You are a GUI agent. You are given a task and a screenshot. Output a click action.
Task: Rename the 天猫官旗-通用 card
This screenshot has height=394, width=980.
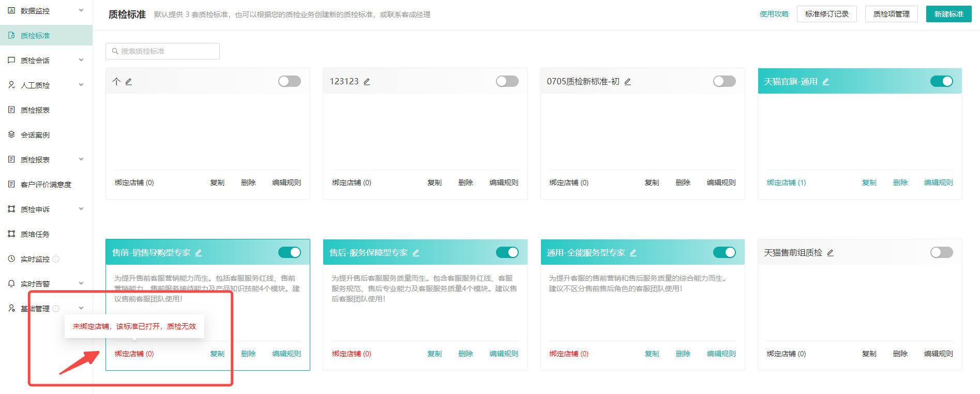coord(825,82)
